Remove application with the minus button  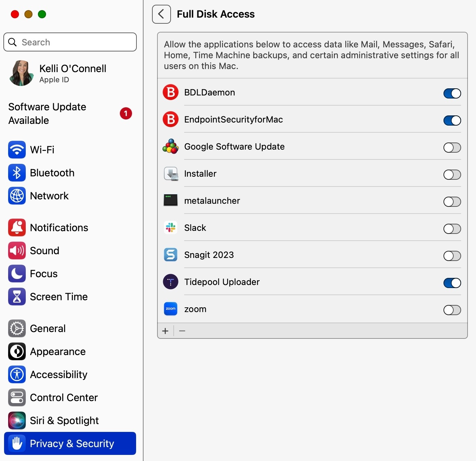[x=182, y=331]
